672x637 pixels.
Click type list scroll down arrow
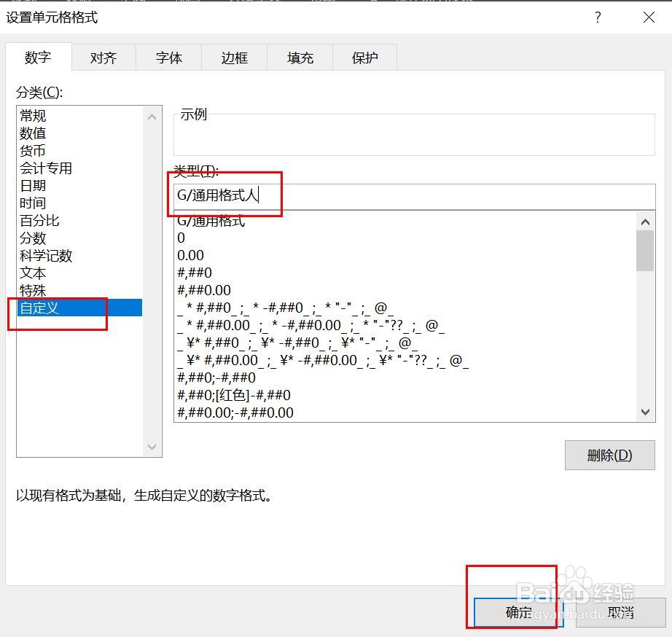pyautogui.click(x=646, y=412)
